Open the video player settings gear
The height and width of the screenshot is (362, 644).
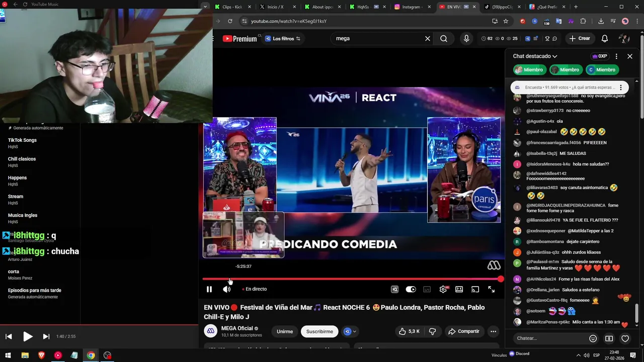pos(443,289)
